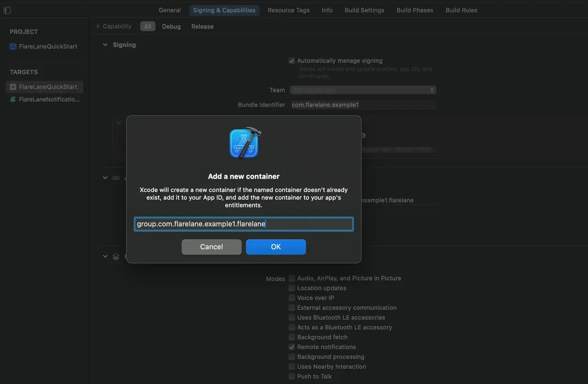The height and width of the screenshot is (384, 588).
Task: Open the Team dropdown
Action: 362,90
